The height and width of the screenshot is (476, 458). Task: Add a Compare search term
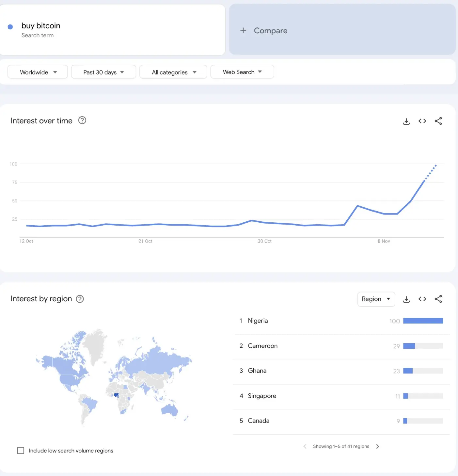point(264,31)
